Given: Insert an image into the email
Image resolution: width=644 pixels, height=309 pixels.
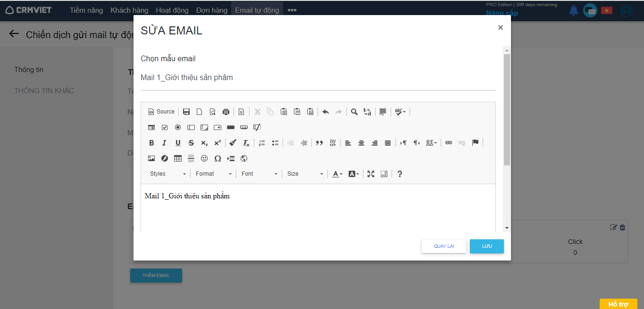Looking at the screenshot, I should tap(151, 158).
